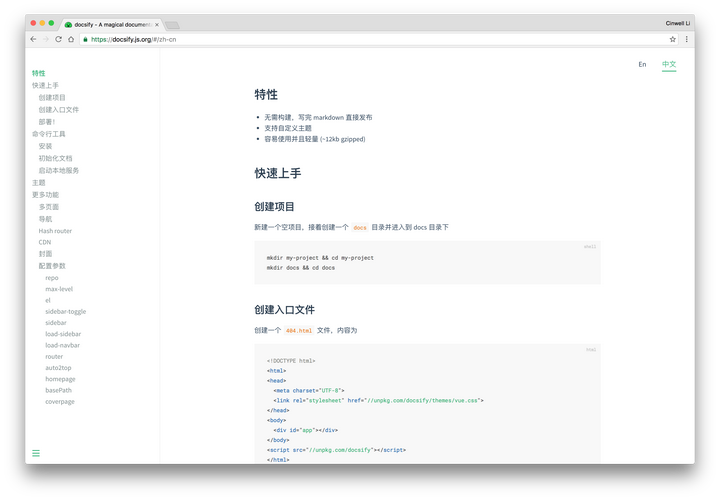Open the browser home button
Screen dimensions: 720x500
71,39
